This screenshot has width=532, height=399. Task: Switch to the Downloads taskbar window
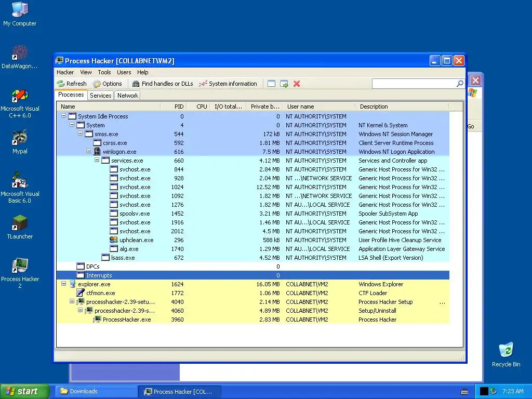pos(96,392)
